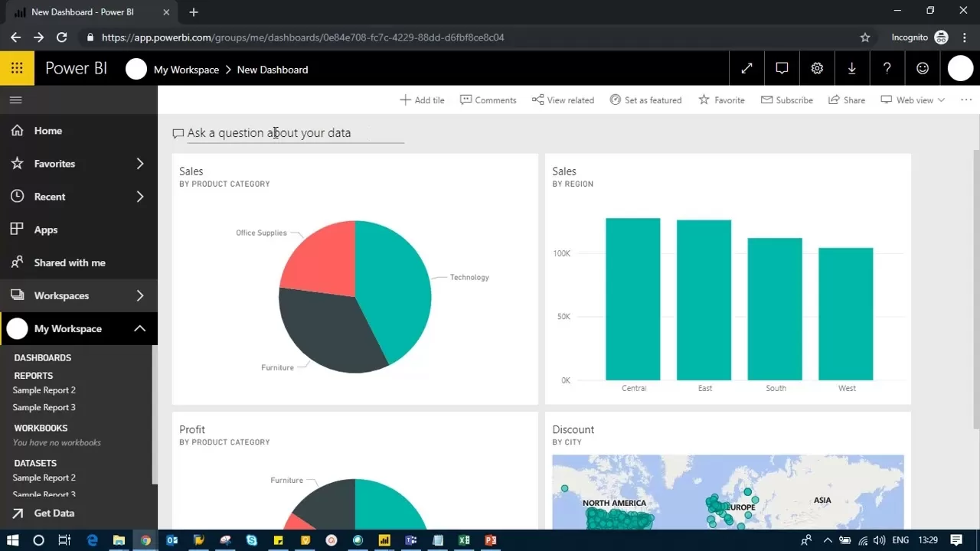The width and height of the screenshot is (980, 551).
Task: Collapse the My Workspace section
Action: (140, 328)
